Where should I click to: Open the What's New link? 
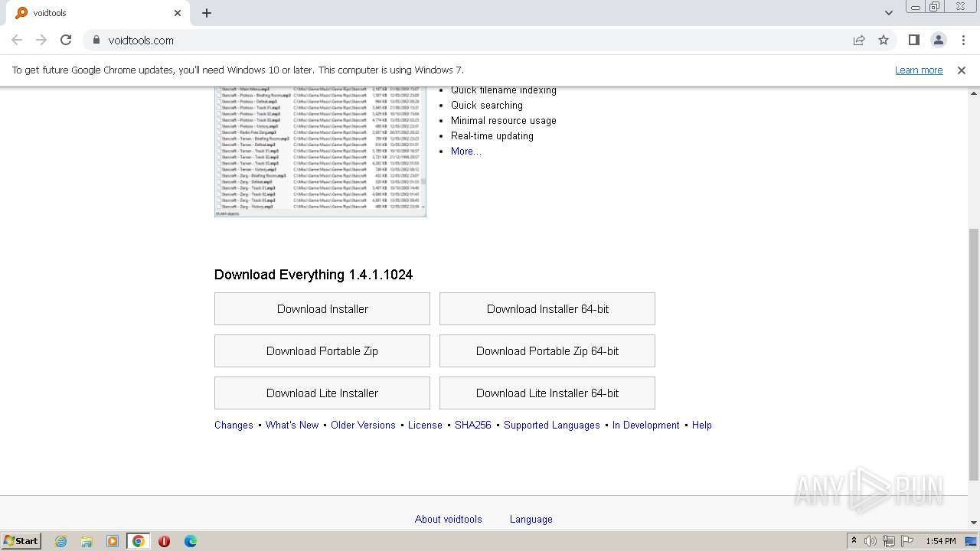[x=292, y=425]
